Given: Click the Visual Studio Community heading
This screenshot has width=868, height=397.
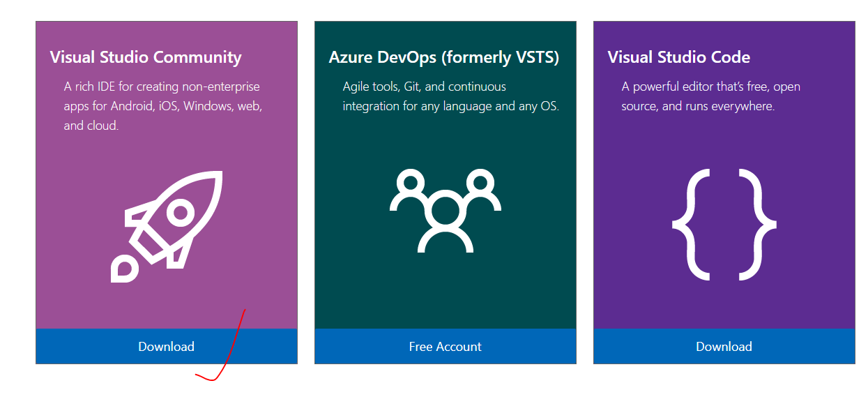Looking at the screenshot, I should [x=146, y=57].
